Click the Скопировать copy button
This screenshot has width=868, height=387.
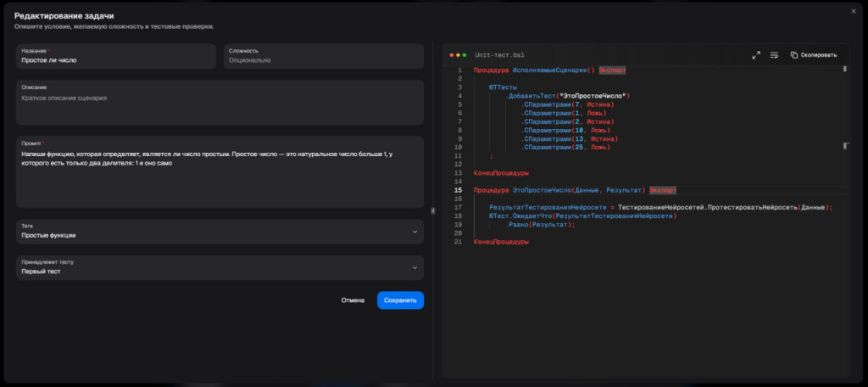tap(814, 55)
